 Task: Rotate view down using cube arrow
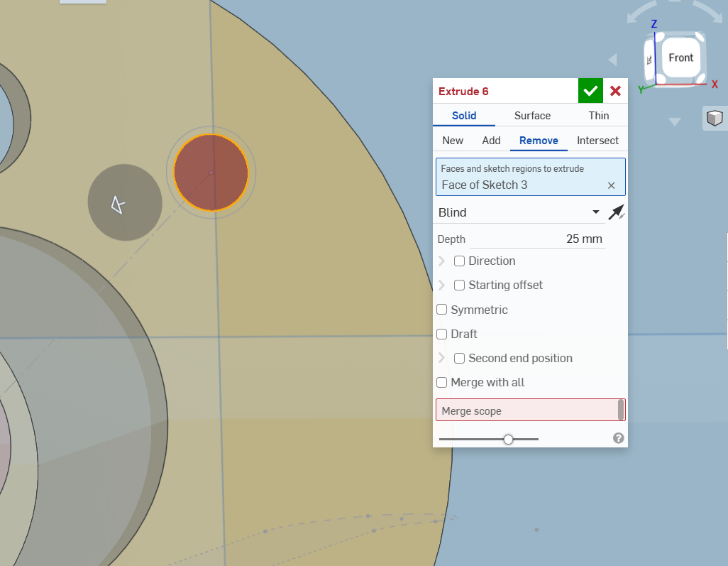pos(675,121)
